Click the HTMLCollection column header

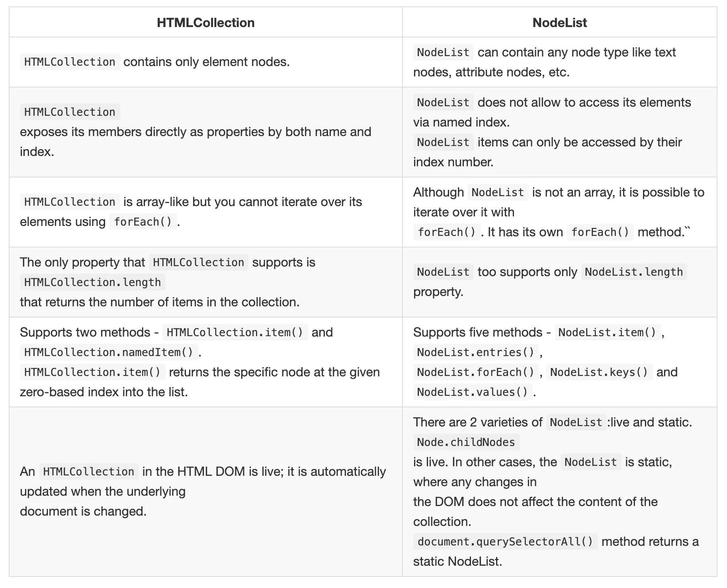205,23
